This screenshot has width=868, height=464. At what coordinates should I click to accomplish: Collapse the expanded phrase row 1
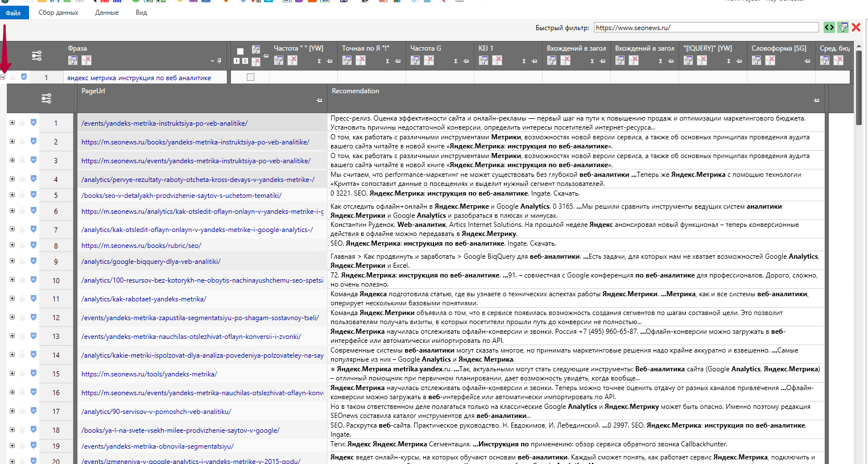[3, 77]
